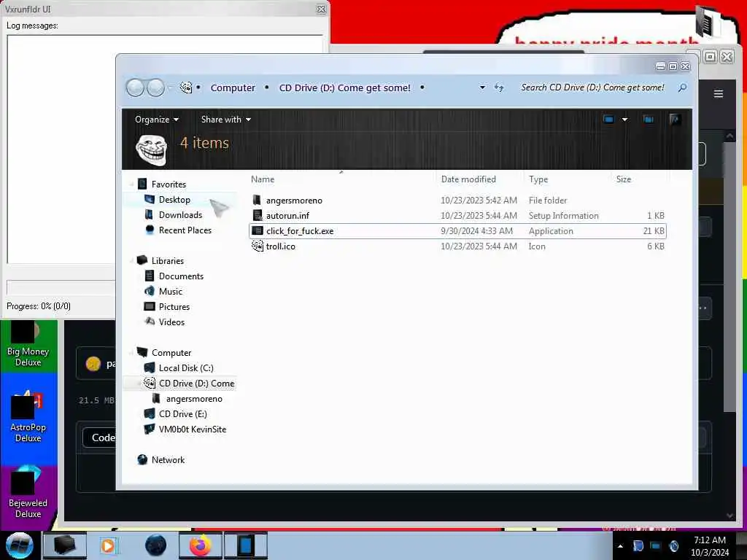Click the large troll face details icon
Screen dimensions: 747x560
point(152,149)
